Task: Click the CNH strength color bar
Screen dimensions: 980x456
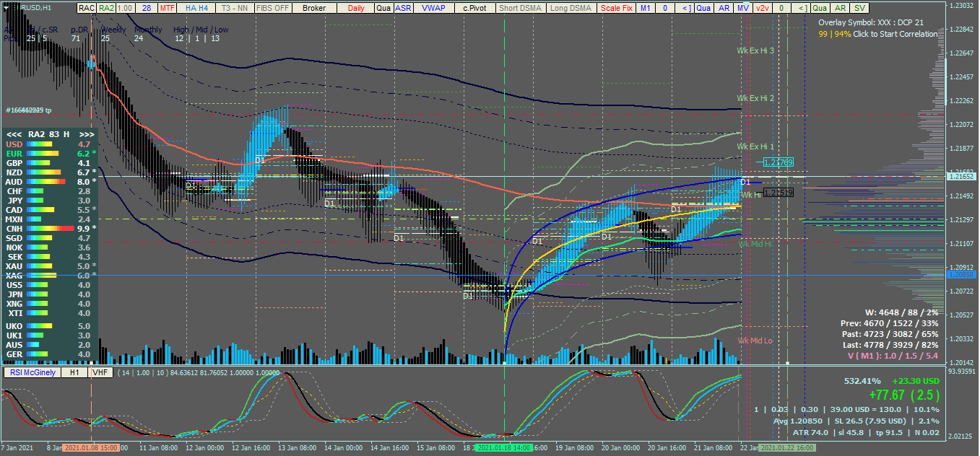Action: point(51,229)
